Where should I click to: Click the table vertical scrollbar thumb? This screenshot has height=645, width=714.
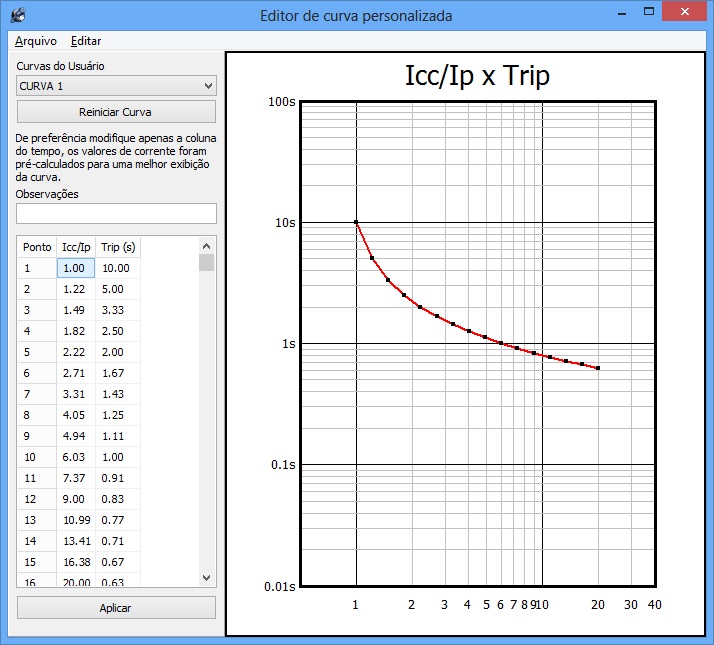(206, 262)
